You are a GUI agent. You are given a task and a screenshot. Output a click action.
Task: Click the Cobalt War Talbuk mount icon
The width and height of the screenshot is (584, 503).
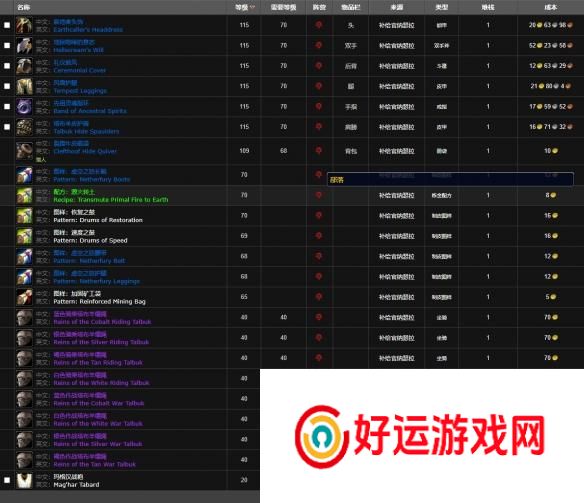(x=24, y=399)
